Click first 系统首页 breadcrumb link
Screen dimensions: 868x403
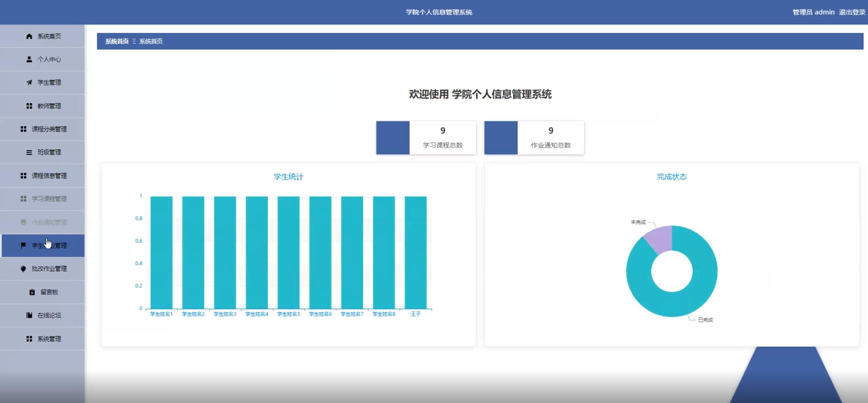[x=117, y=41]
